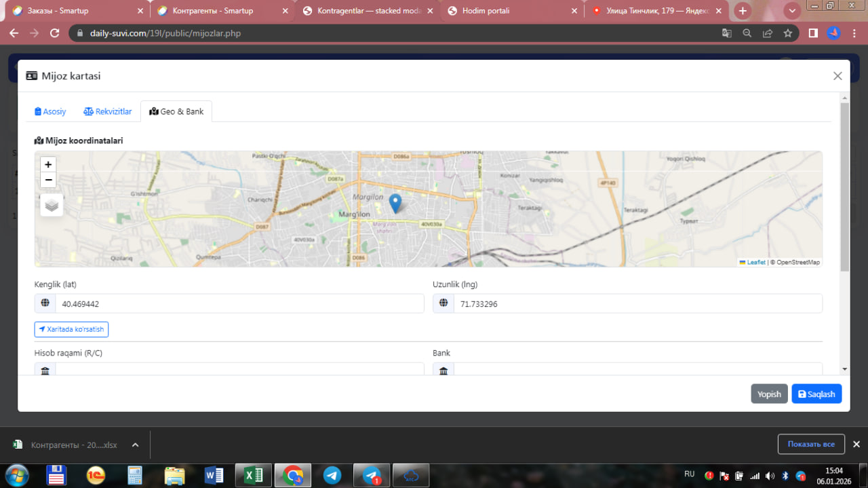
Task: Zoom in on the map
Action: pyautogui.click(x=48, y=164)
